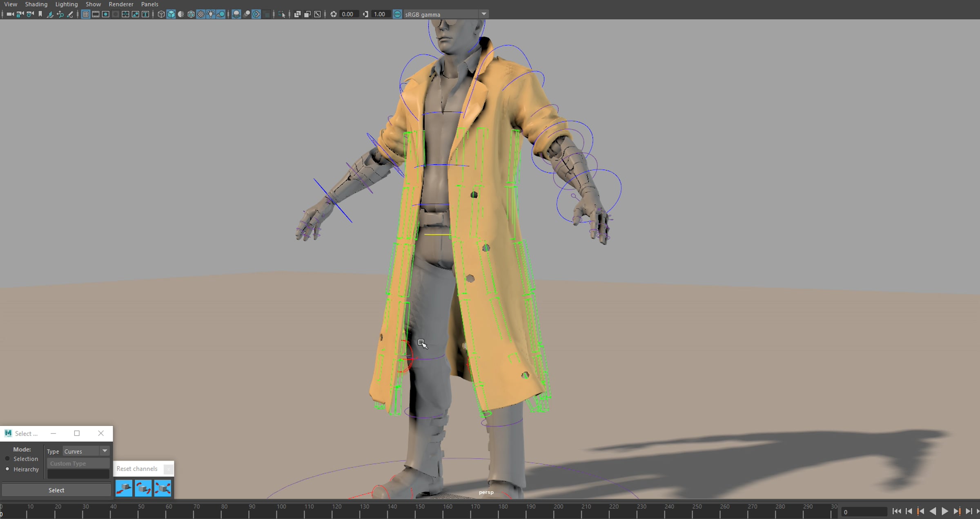
Task: Open the sRGB gamma view transform dropdown
Action: click(484, 14)
